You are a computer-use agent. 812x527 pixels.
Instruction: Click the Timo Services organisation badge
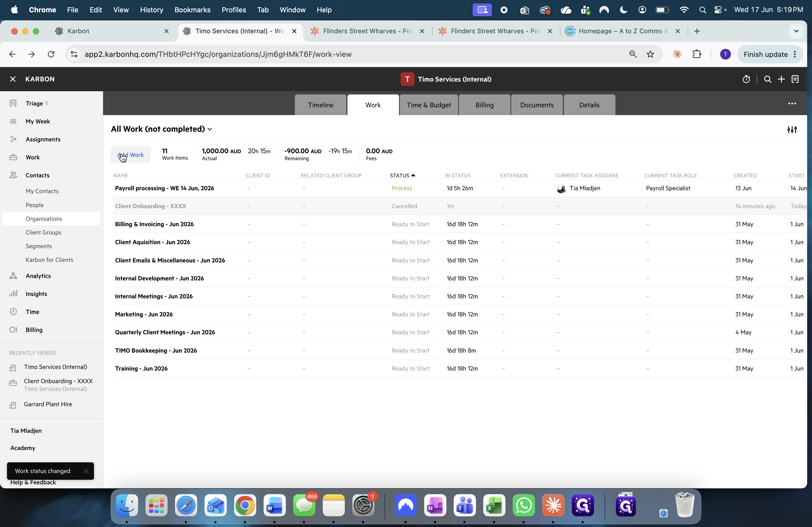pyautogui.click(x=407, y=79)
